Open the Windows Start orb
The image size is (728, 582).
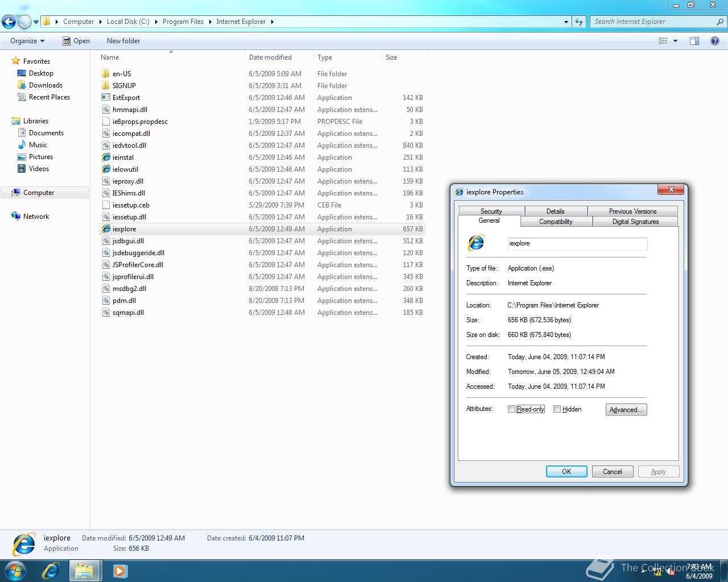click(15, 571)
